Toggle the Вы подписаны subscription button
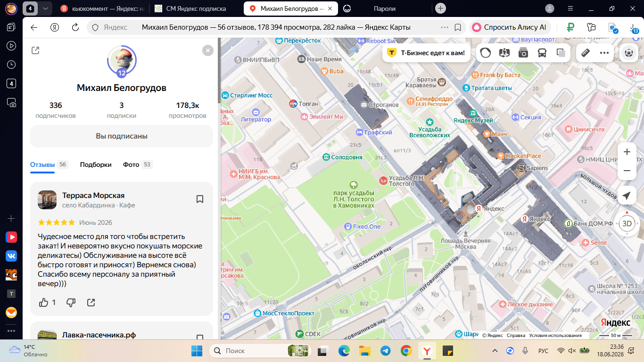The image size is (644, 362). (122, 136)
